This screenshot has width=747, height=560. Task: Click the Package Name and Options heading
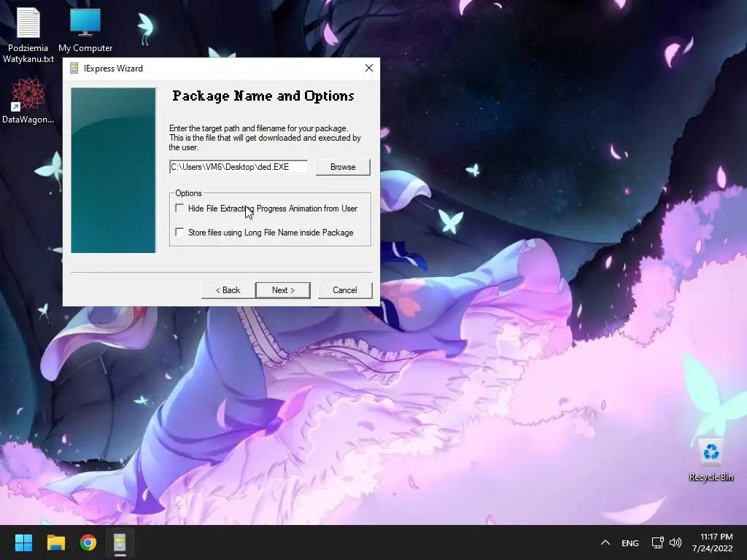pos(263,96)
